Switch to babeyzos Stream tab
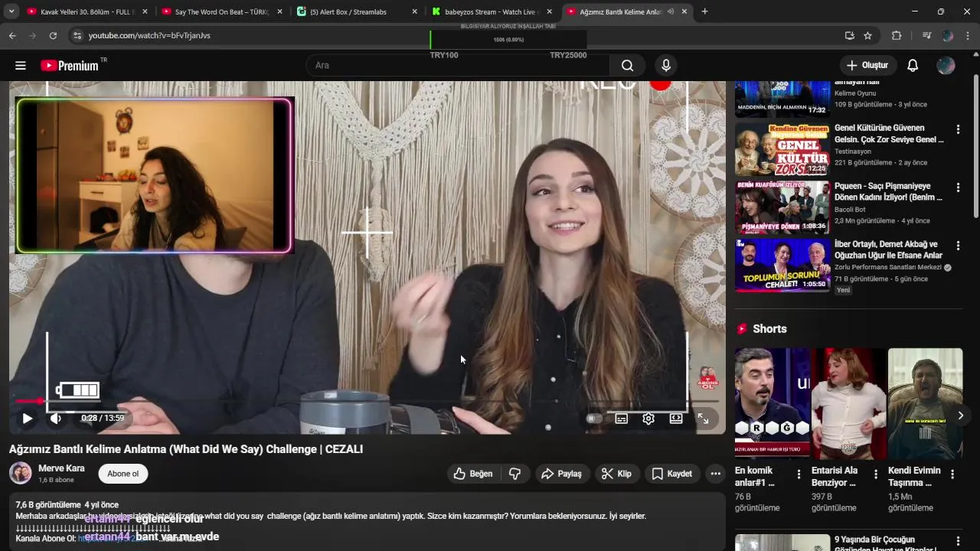980x551 pixels. pyautogui.click(x=492, y=11)
